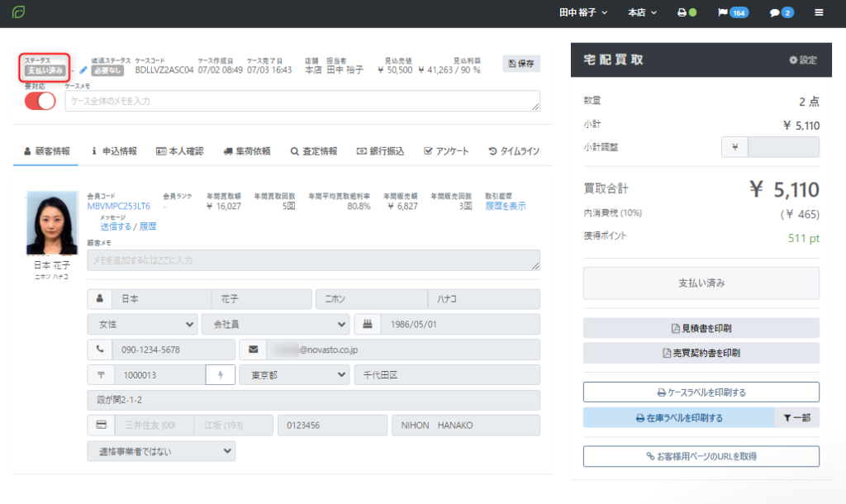
Task: Click the ケース全体のメモ input field
Action: click(302, 101)
